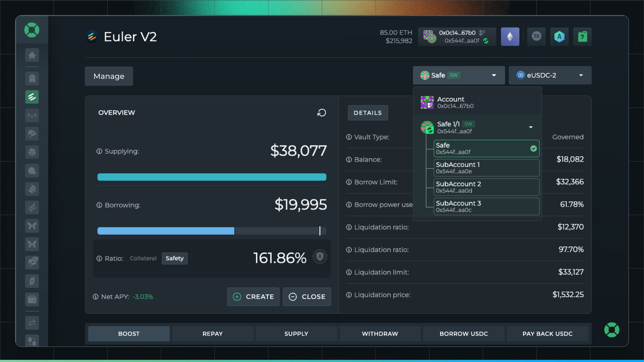Open the Maker M-shaped sidebar icon

[x=32, y=116]
